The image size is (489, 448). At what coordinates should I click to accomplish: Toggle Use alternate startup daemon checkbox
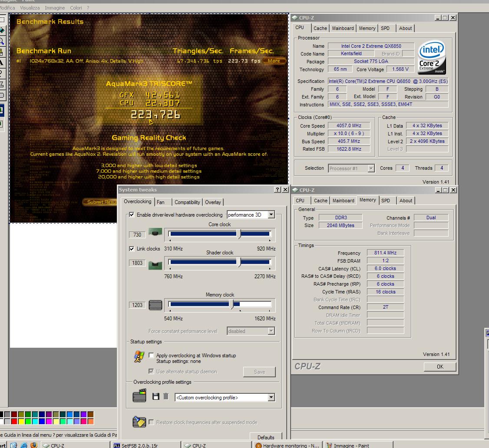[x=151, y=371]
